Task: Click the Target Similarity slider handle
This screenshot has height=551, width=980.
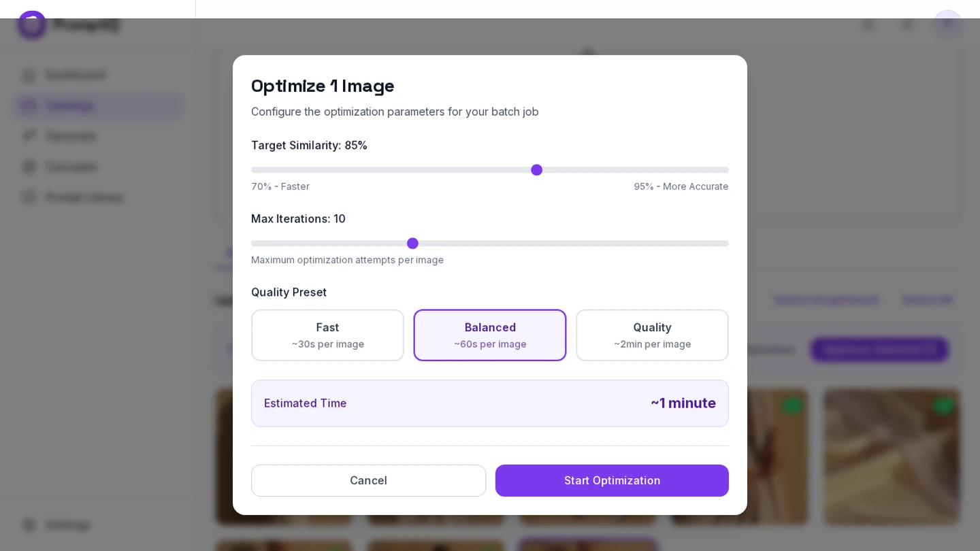Action: point(536,170)
